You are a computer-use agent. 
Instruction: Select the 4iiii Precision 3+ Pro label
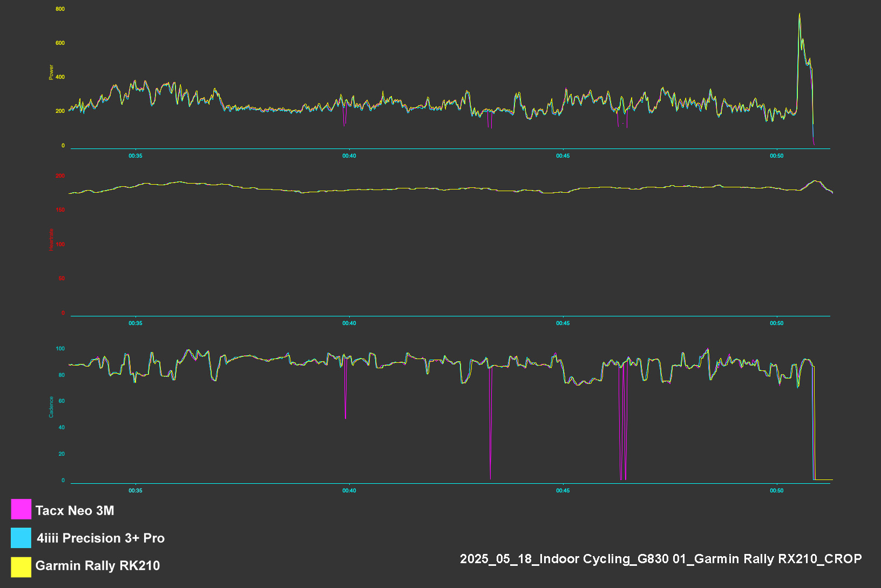click(100, 538)
